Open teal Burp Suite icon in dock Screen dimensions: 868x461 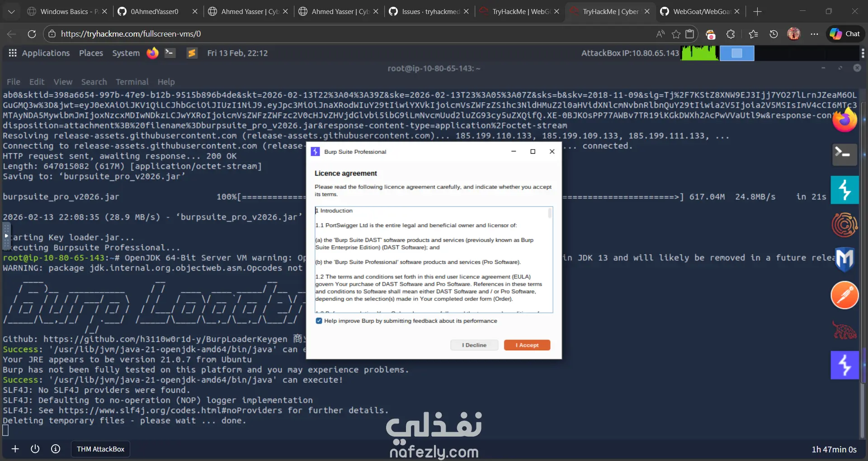844,190
